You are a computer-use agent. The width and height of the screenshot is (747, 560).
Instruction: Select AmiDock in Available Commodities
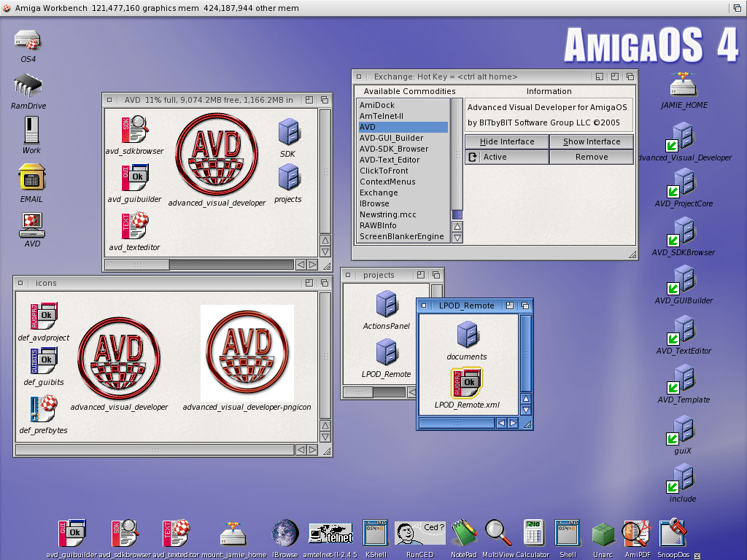click(403, 105)
